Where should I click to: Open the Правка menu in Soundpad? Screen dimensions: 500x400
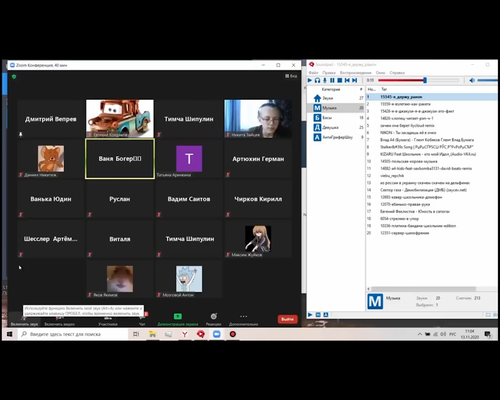(x=329, y=73)
